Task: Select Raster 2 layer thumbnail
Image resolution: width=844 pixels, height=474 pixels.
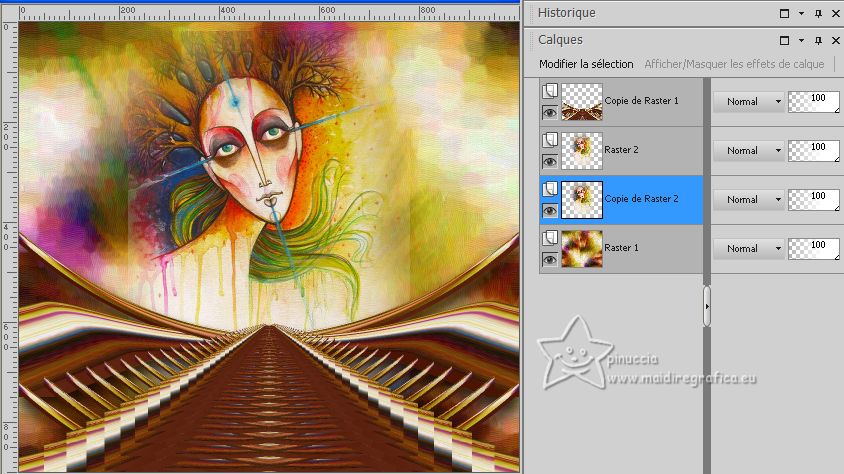Action: click(x=582, y=151)
